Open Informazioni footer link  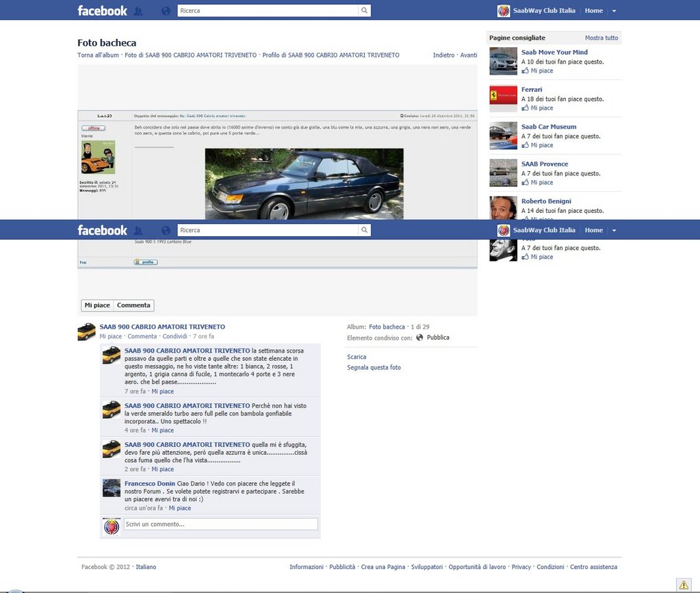(307, 566)
